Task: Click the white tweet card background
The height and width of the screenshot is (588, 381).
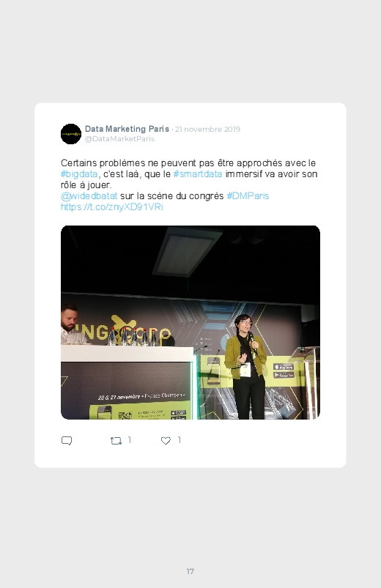Action: click(190, 285)
